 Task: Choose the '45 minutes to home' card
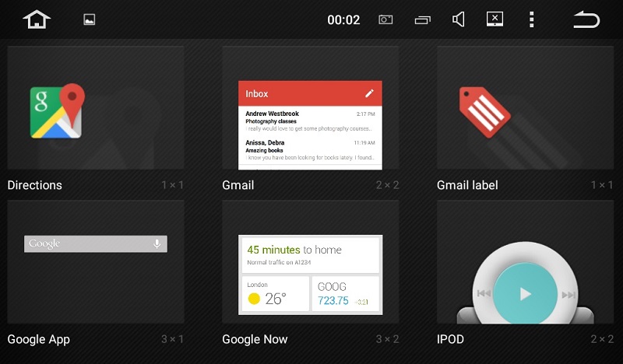[310, 255]
